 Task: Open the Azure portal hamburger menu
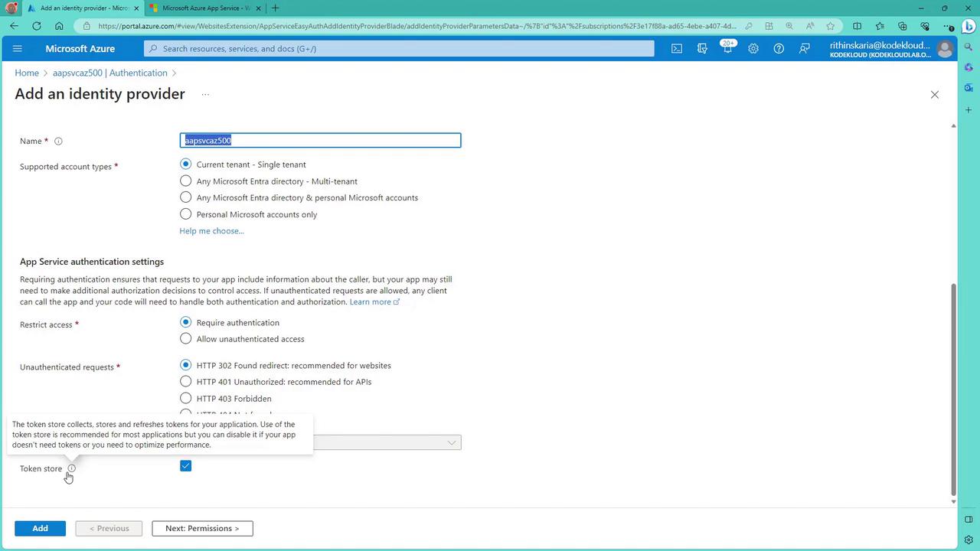[18, 48]
